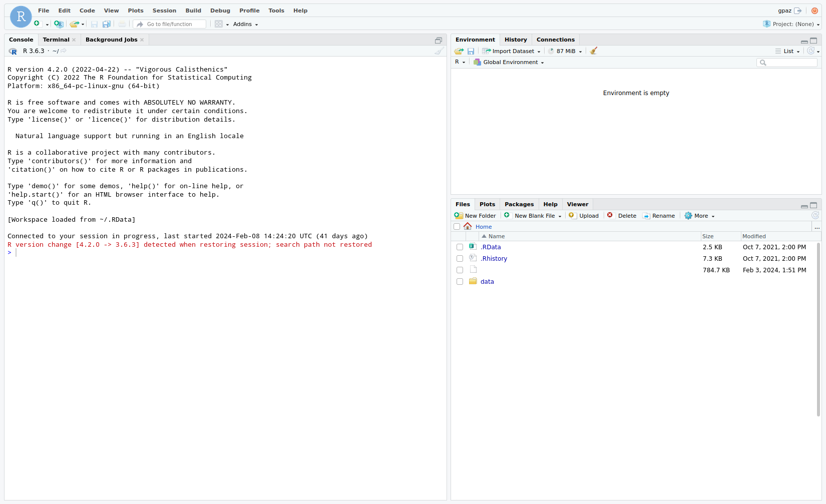Open the Addins dropdown menu
Viewport: 826px width, 504px height.
pos(245,24)
